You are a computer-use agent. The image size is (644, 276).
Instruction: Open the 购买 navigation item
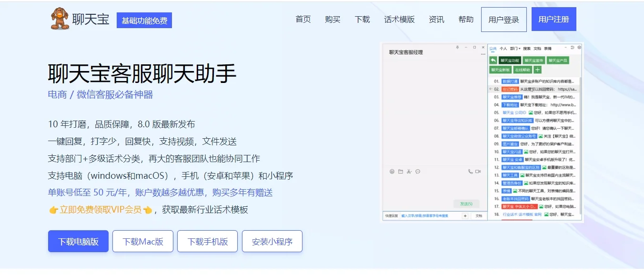point(333,20)
